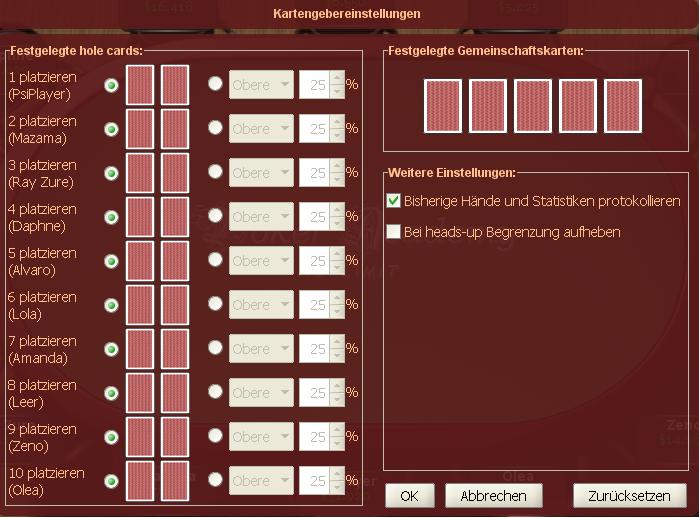The width and height of the screenshot is (700, 518).
Task: Select fixed cards radio for seat 1 PsiPlayer
Action: pyautogui.click(x=112, y=85)
